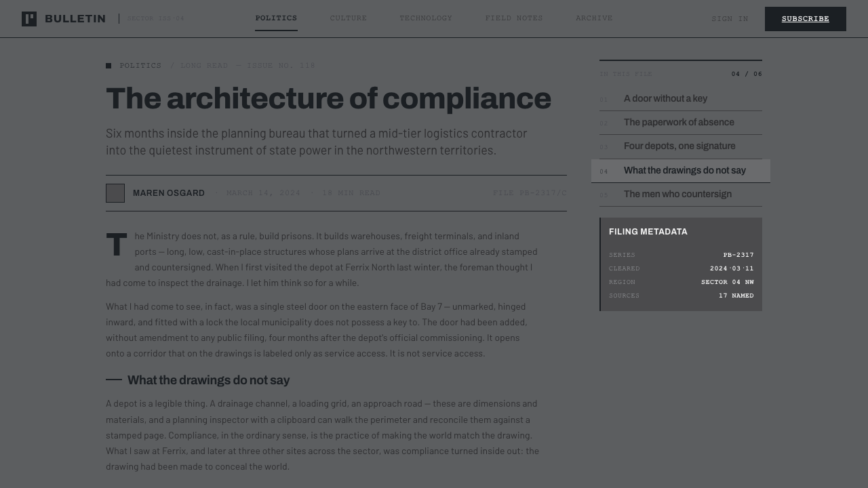Visit the Archive page
This screenshot has width=868, height=488.
tap(594, 18)
